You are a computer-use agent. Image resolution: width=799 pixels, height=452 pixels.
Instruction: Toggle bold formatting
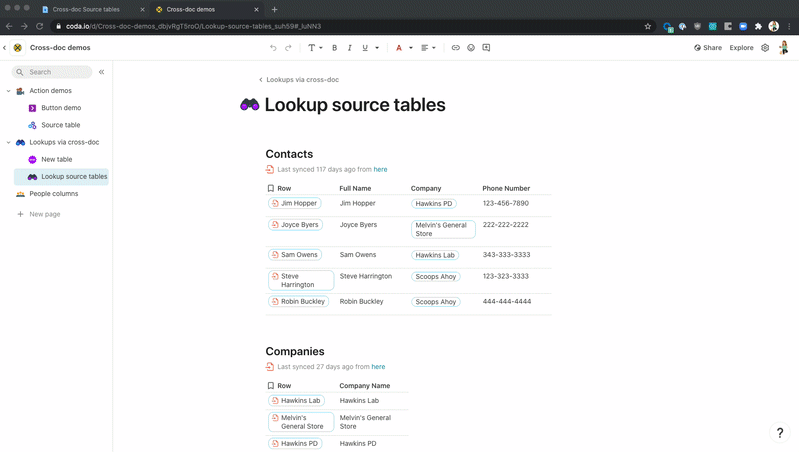click(334, 48)
